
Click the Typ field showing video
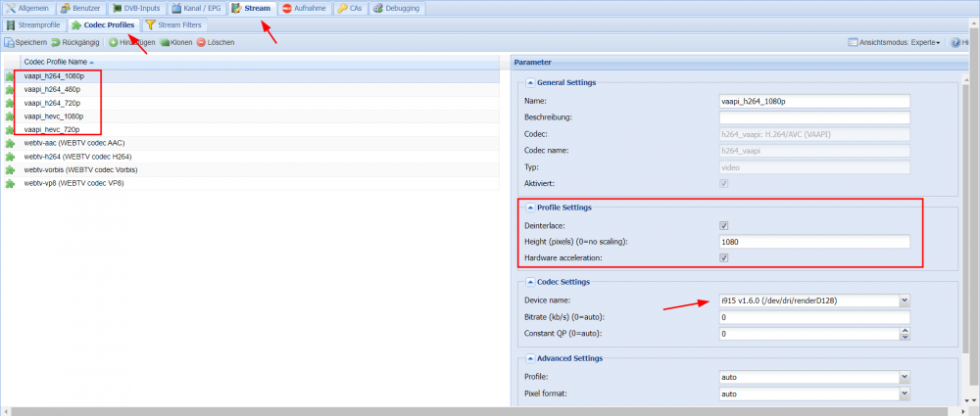tap(814, 166)
